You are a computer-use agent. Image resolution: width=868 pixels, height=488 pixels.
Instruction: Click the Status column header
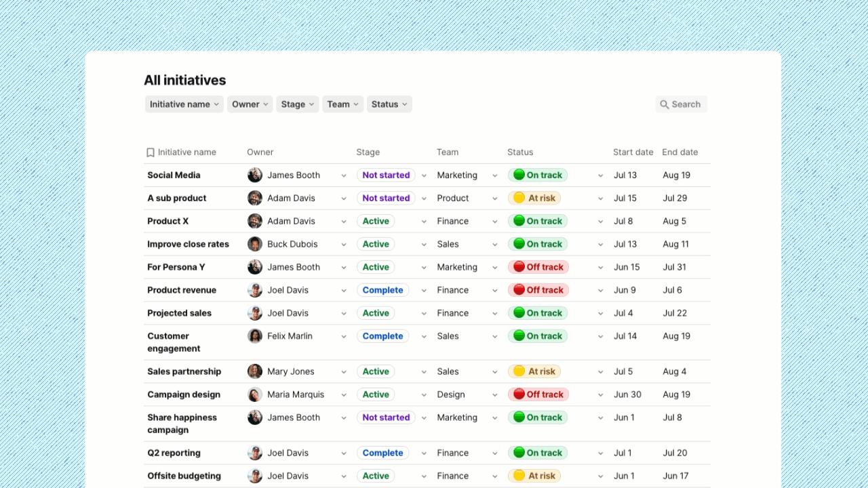520,152
